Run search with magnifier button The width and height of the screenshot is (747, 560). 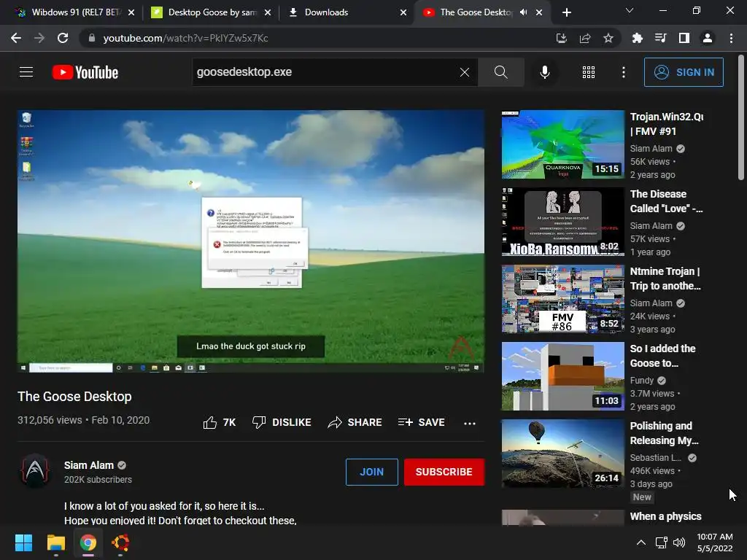500,72
